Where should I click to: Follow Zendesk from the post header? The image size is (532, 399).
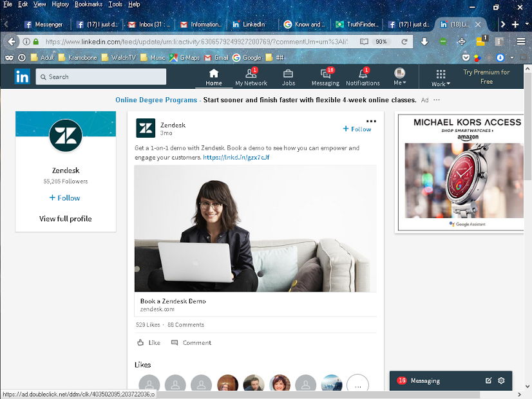point(357,129)
